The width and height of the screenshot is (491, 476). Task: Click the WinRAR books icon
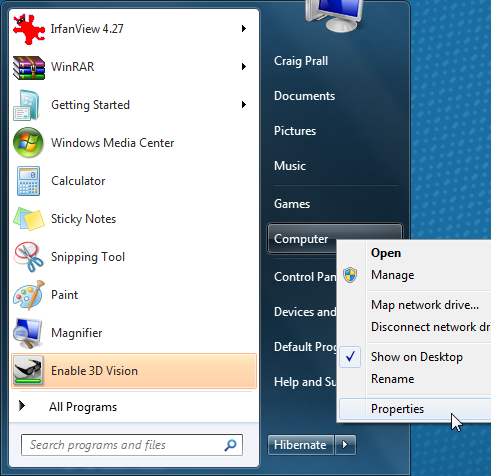coord(29,67)
